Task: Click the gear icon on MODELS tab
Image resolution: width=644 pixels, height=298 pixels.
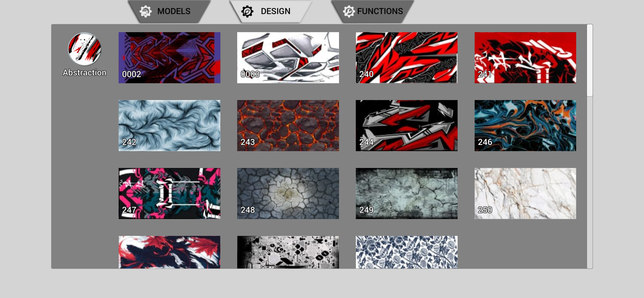Action: 145,11
